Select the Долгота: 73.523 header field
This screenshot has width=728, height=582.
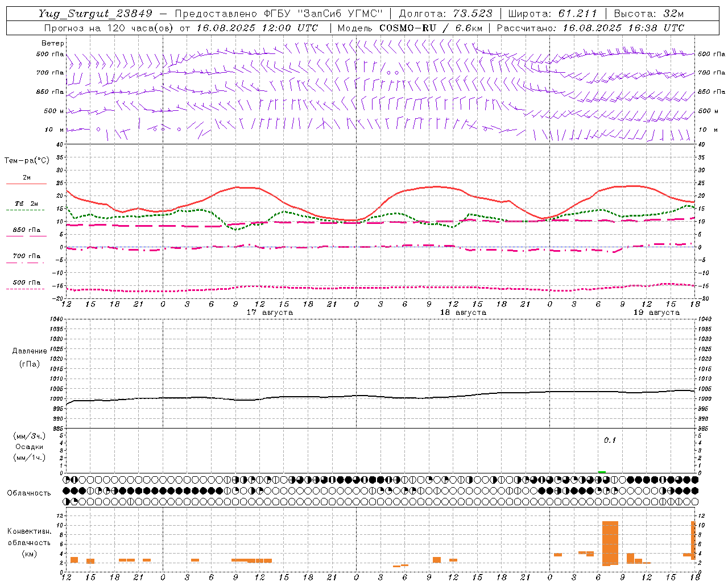click(x=446, y=14)
